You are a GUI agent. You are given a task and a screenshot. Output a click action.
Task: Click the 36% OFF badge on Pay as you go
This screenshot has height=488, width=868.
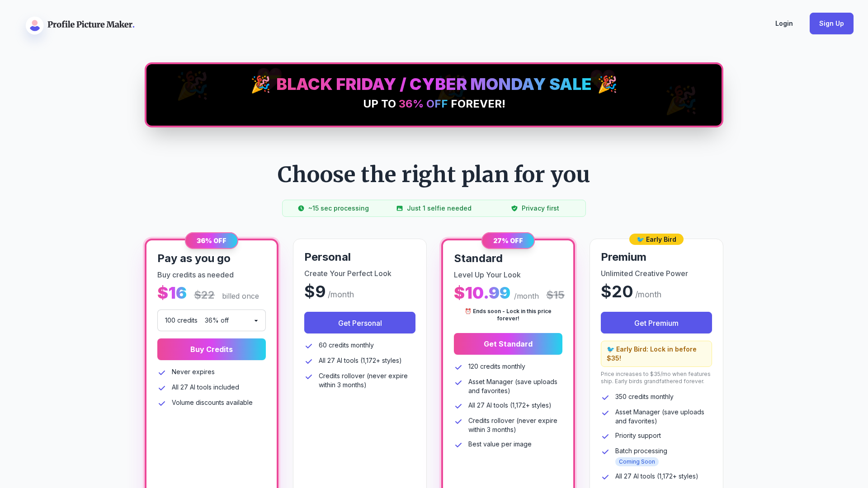tap(212, 241)
